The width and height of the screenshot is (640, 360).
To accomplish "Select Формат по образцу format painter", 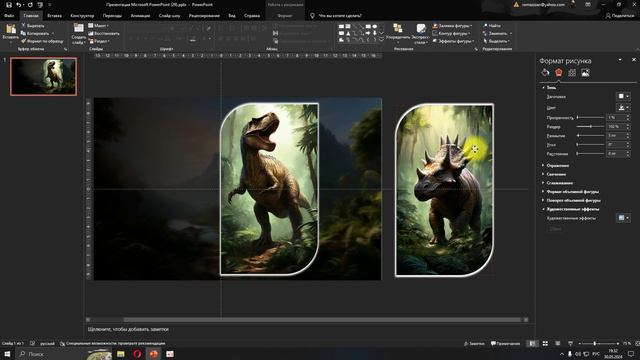I will (42, 41).
